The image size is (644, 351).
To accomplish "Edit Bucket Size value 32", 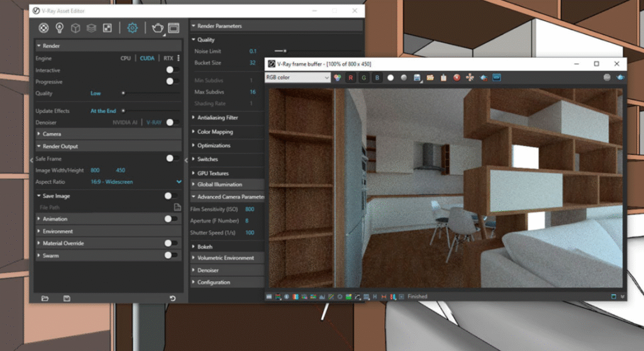I will coord(253,63).
